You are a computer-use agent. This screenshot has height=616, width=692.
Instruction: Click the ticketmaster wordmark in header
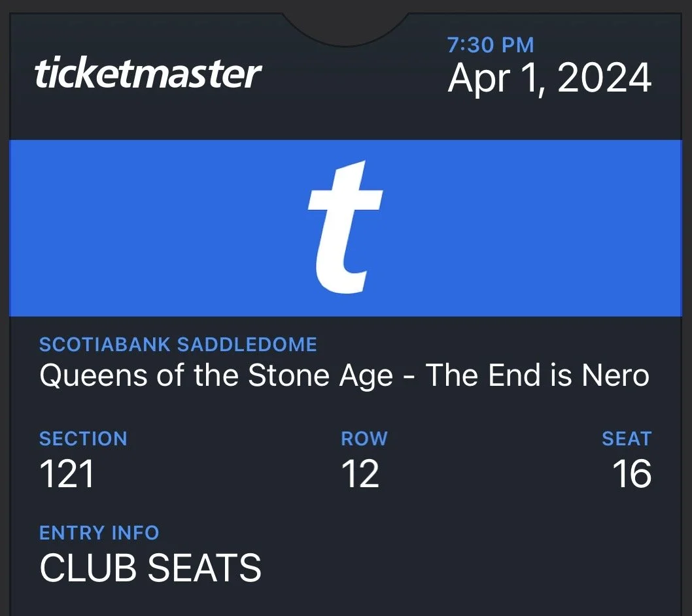pyautogui.click(x=148, y=73)
